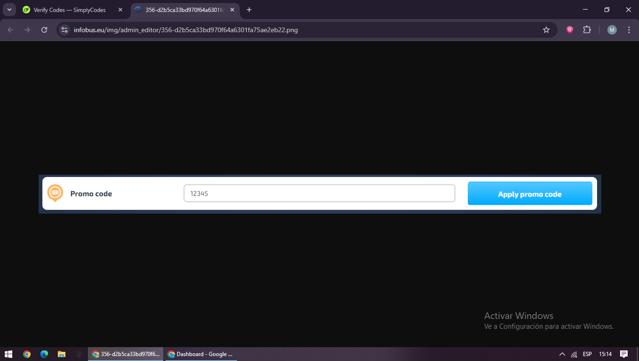Switch to the 356-d2b5ca33bd970 taskbar window

click(x=126, y=354)
